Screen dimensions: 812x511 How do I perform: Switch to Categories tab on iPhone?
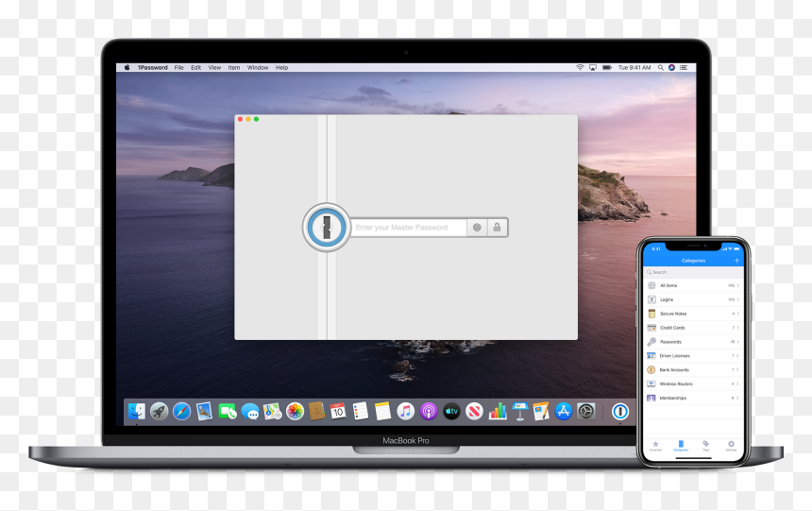click(681, 446)
